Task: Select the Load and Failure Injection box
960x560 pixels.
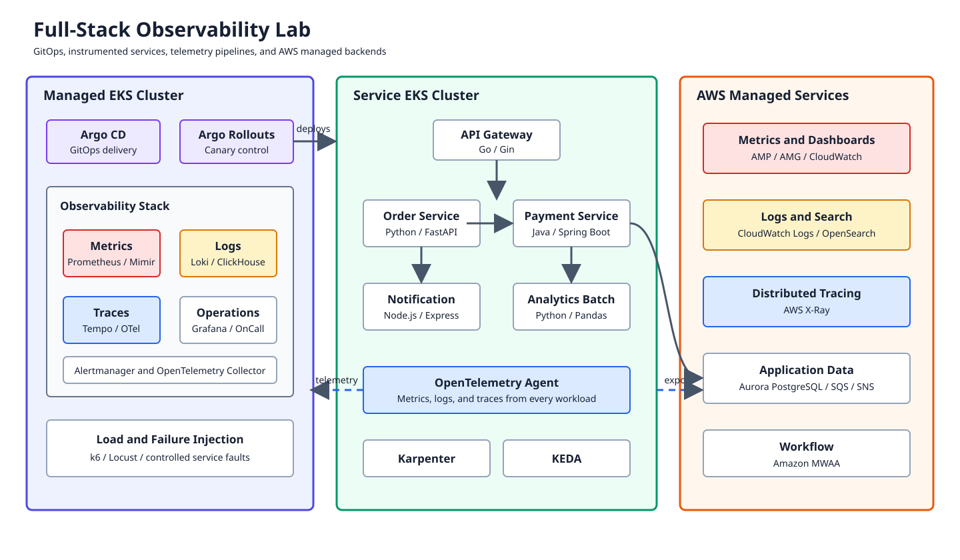Action: point(170,448)
